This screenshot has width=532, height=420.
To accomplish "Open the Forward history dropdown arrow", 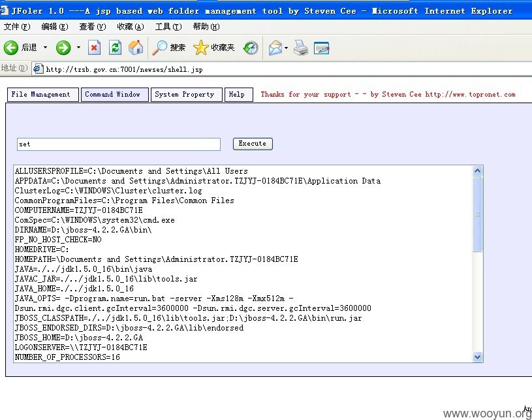I will (78, 48).
